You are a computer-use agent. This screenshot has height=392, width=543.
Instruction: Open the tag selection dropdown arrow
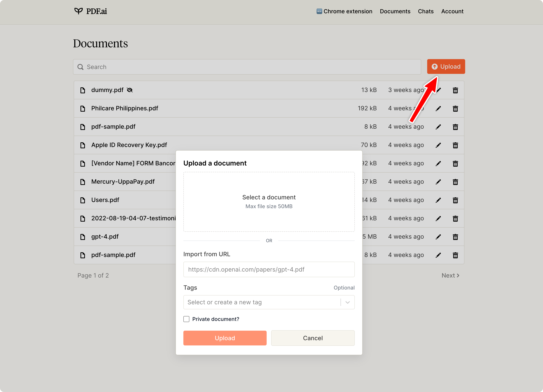347,302
